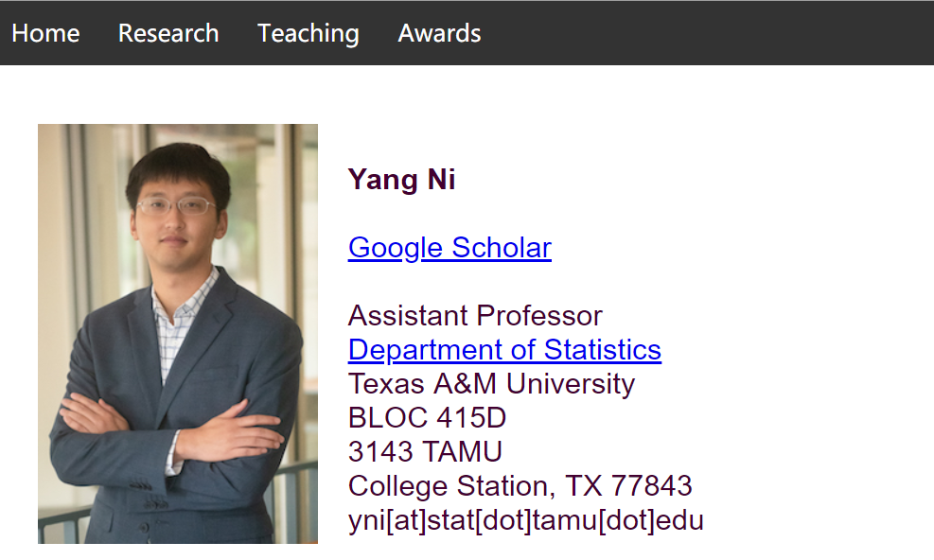This screenshot has height=560, width=934.
Task: Click the eyeglasses in the portrait
Action: click(x=177, y=206)
